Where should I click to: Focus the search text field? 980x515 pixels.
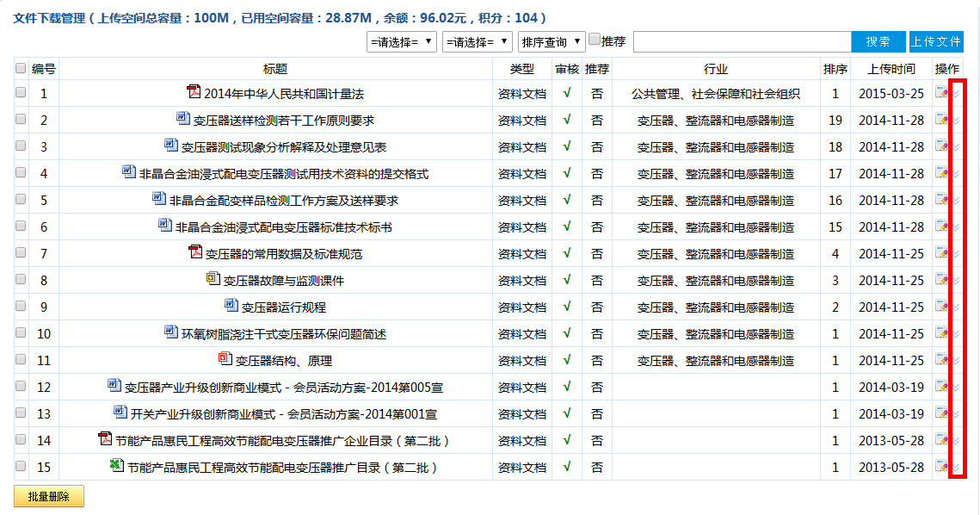742,42
